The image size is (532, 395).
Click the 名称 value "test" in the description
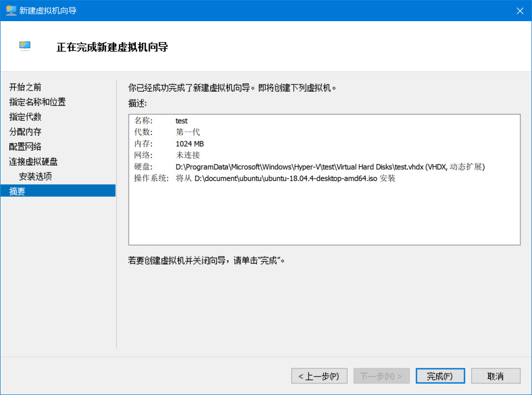pos(182,121)
